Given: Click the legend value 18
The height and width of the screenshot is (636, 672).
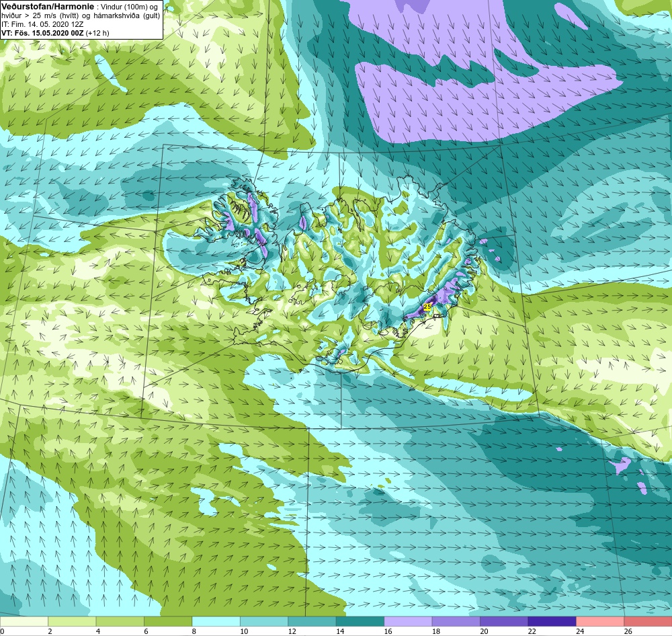Looking at the screenshot, I should (436, 631).
